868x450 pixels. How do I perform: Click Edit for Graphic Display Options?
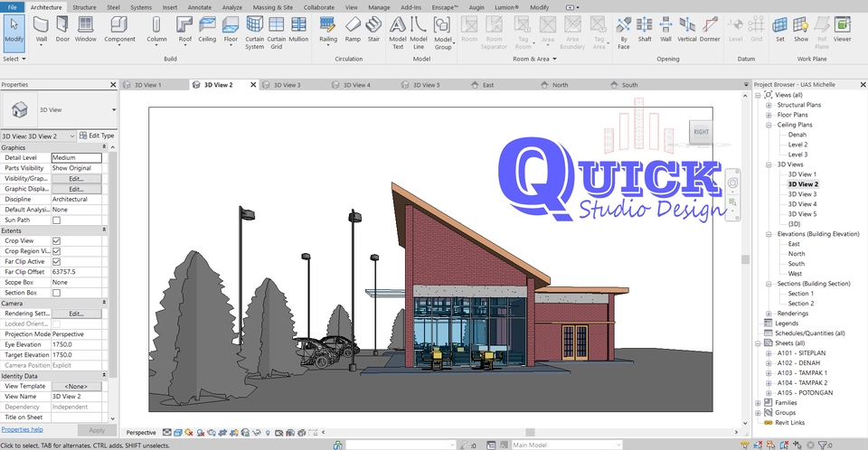(x=76, y=189)
